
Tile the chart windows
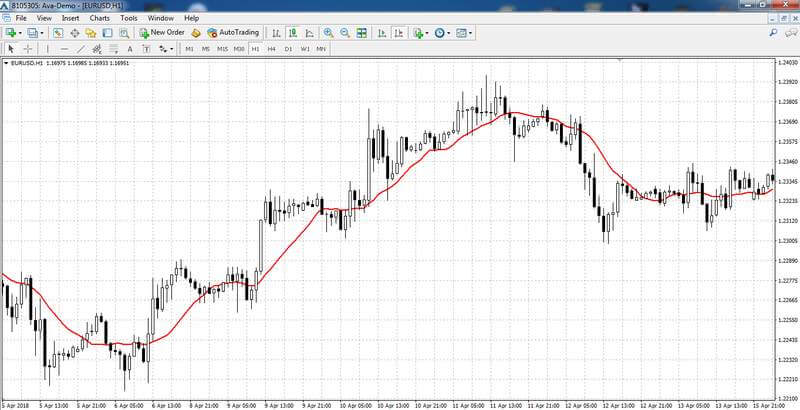pyautogui.click(x=362, y=33)
